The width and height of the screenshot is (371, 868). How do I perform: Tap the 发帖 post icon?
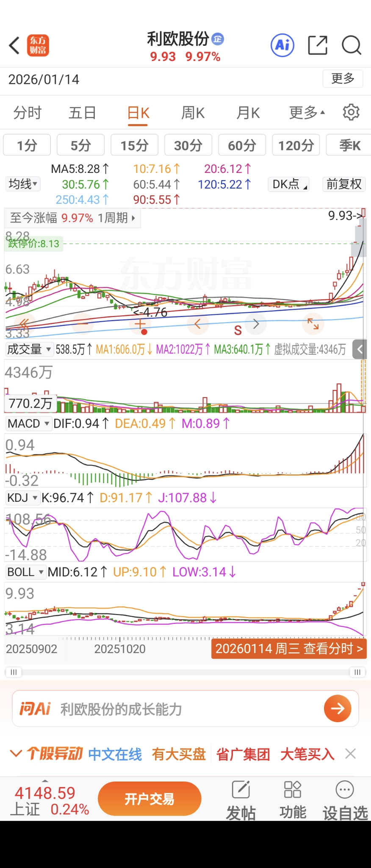click(241, 799)
